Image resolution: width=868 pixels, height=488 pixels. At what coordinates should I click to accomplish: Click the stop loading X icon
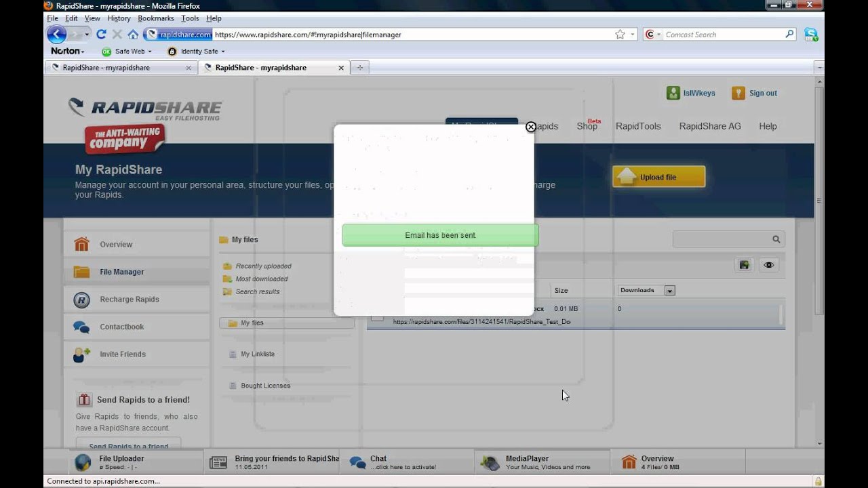(x=117, y=34)
